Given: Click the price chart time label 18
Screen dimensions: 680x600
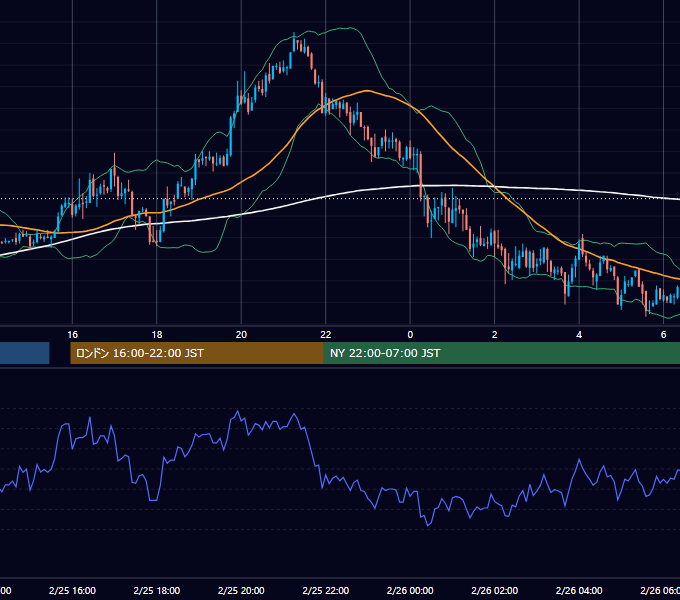Looking at the screenshot, I should pos(157,335).
